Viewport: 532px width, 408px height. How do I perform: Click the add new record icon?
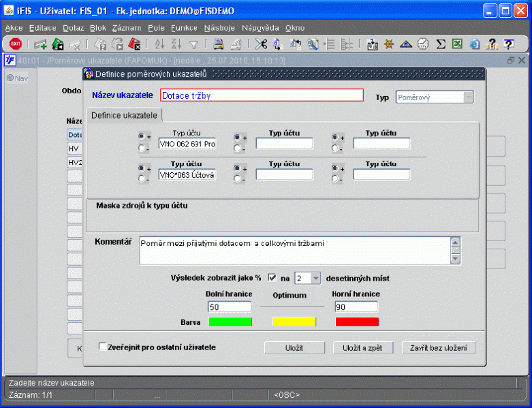[40, 44]
